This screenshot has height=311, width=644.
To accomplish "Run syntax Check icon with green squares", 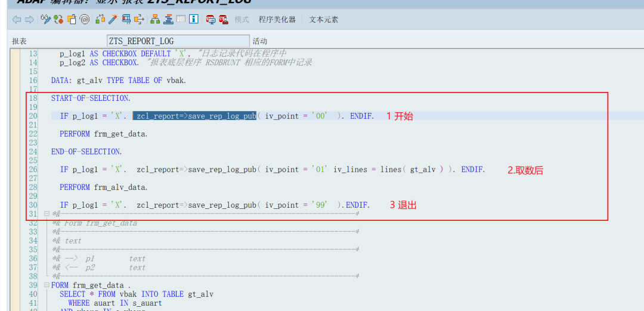I will point(100,19).
